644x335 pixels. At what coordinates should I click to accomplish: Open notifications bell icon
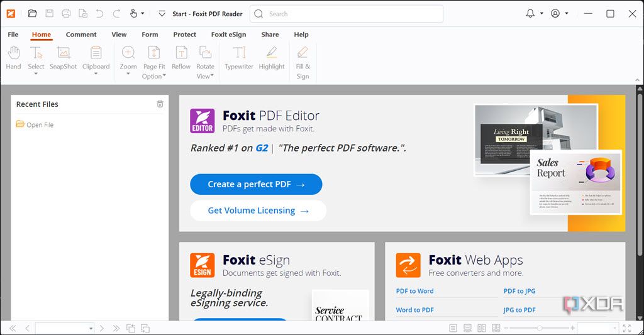(x=530, y=14)
